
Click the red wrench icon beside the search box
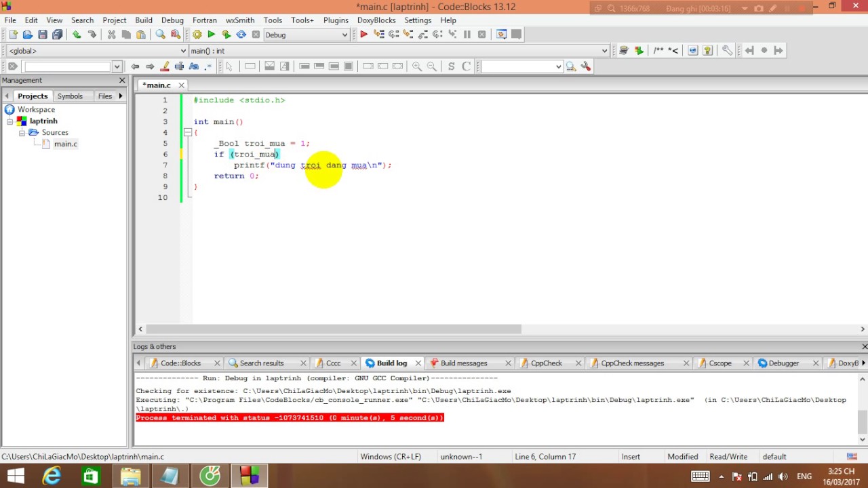(x=586, y=66)
